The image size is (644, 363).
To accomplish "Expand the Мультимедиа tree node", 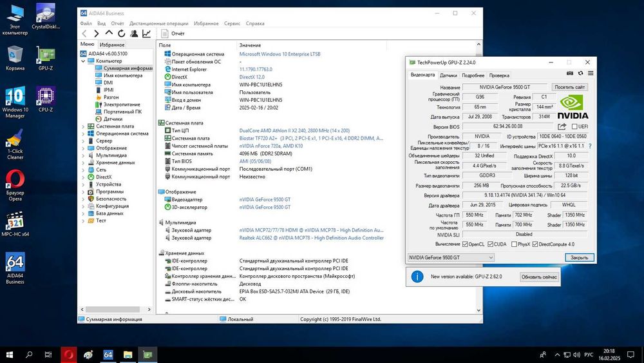I will [x=83, y=155].
